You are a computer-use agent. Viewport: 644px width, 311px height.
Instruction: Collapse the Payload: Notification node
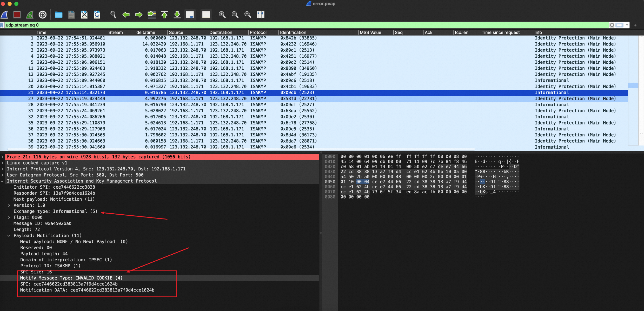tap(9, 236)
